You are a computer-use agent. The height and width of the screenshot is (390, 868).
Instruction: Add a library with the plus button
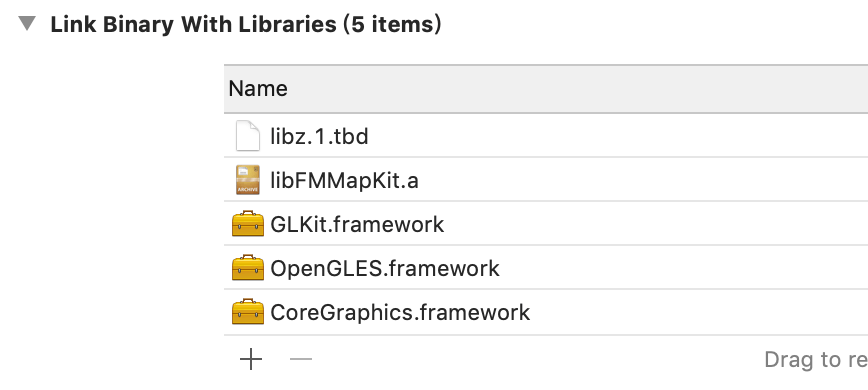pyautogui.click(x=251, y=360)
